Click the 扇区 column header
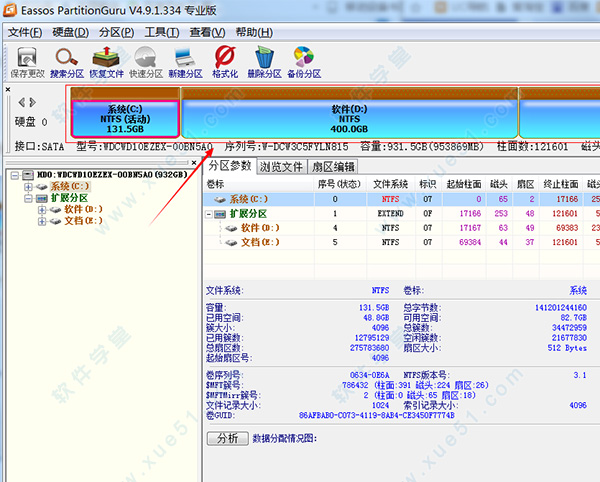Viewport: 600px width, 482px height. 525,185
